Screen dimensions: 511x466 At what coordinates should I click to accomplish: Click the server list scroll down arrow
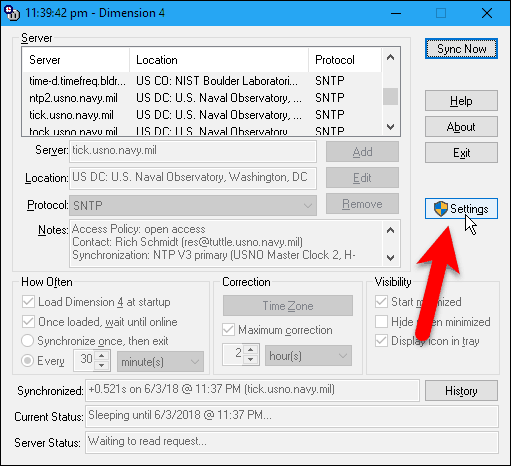(x=390, y=126)
